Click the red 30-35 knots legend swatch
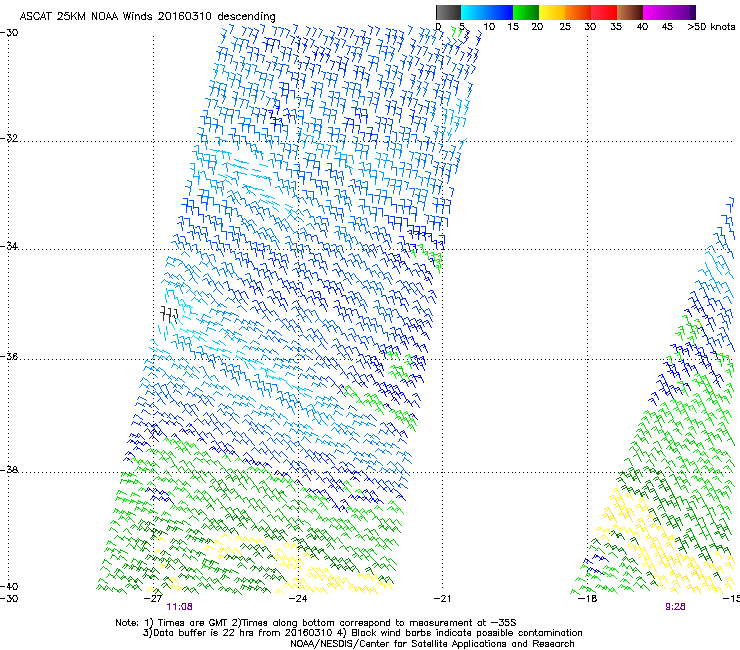The width and height of the screenshot is (740, 650). (x=604, y=12)
